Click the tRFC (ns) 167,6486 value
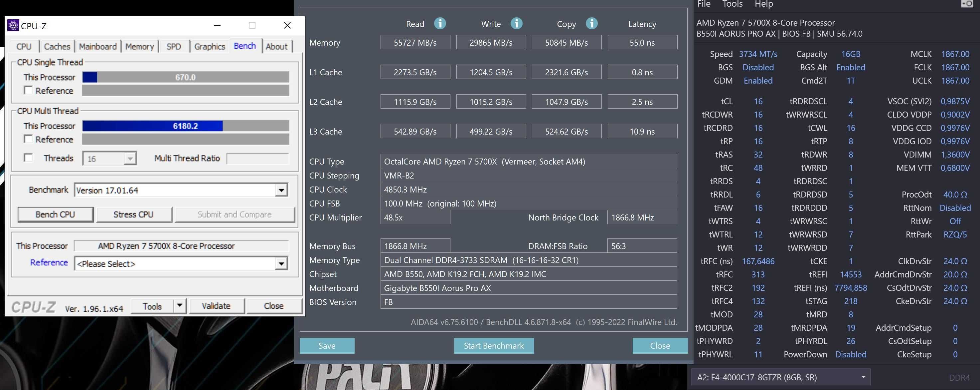 click(758, 261)
